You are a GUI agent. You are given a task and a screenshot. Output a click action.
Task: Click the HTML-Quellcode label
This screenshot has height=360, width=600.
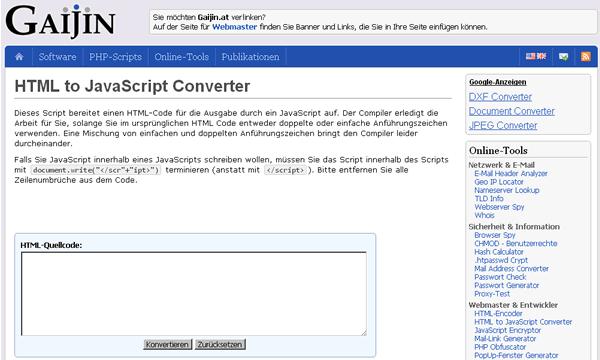click(x=51, y=245)
